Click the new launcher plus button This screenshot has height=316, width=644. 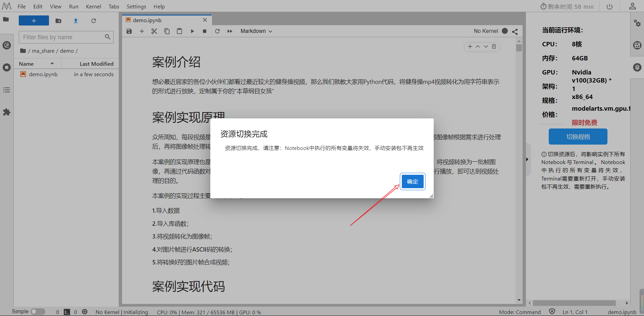click(x=34, y=20)
